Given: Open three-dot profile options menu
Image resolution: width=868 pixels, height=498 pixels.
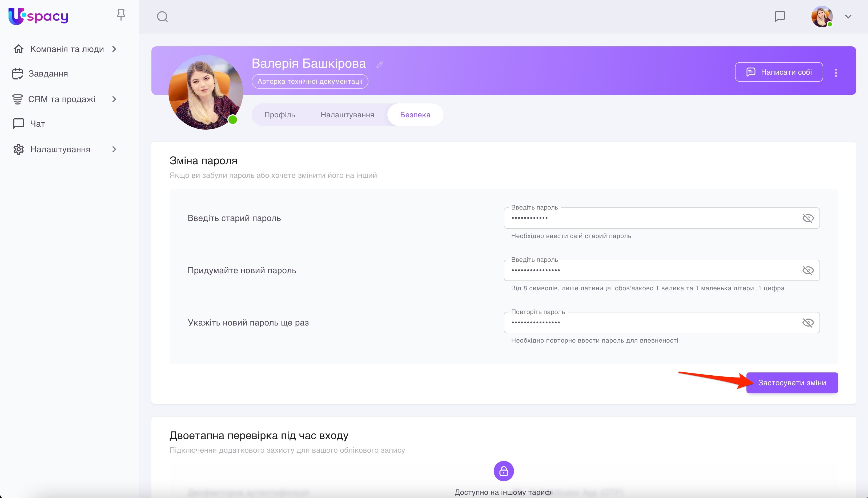Looking at the screenshot, I should click(x=836, y=73).
